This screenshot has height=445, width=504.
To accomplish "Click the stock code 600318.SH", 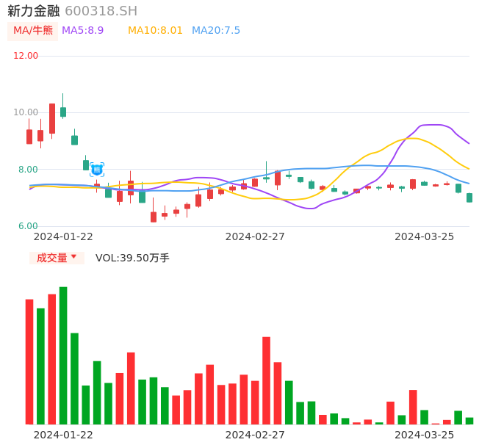I will point(101,11).
